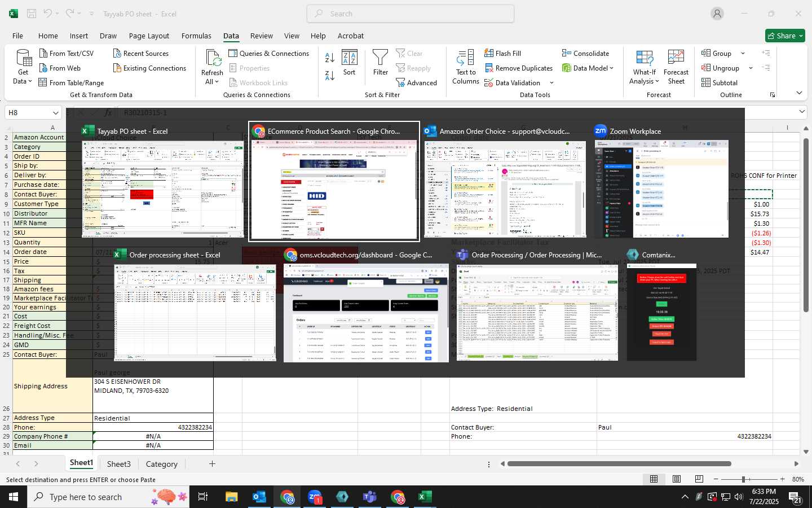Switch to the Home tab
This screenshot has height=508, width=812.
(48, 36)
